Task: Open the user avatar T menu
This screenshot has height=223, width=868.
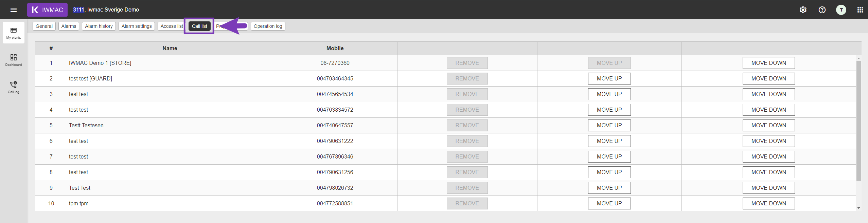Action: point(841,10)
